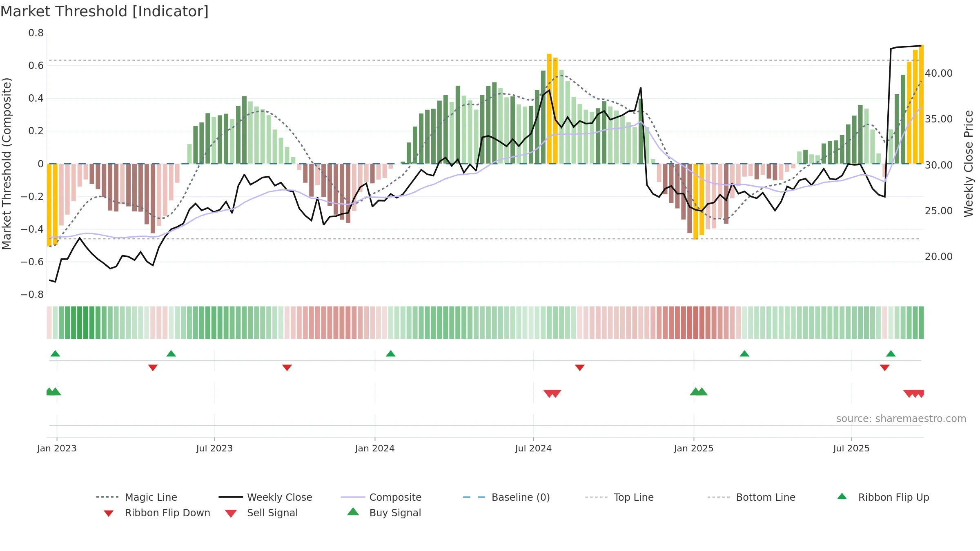The image size is (980, 551).
Task: Click the Weekly Close Price axis title
Action: [x=969, y=163]
